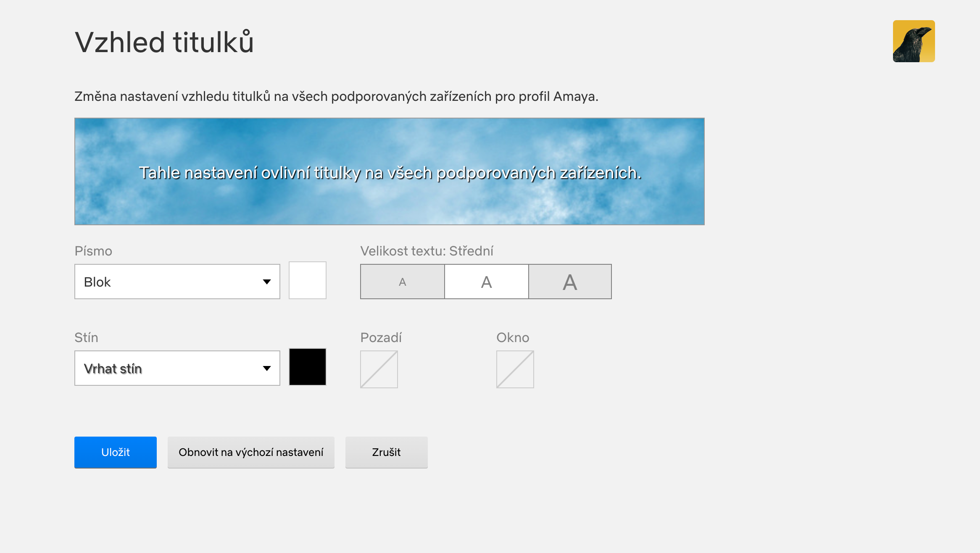Viewport: 980px width, 553px height.
Task: Click the Vrhat stín dropdown arrow
Action: pyautogui.click(x=266, y=368)
